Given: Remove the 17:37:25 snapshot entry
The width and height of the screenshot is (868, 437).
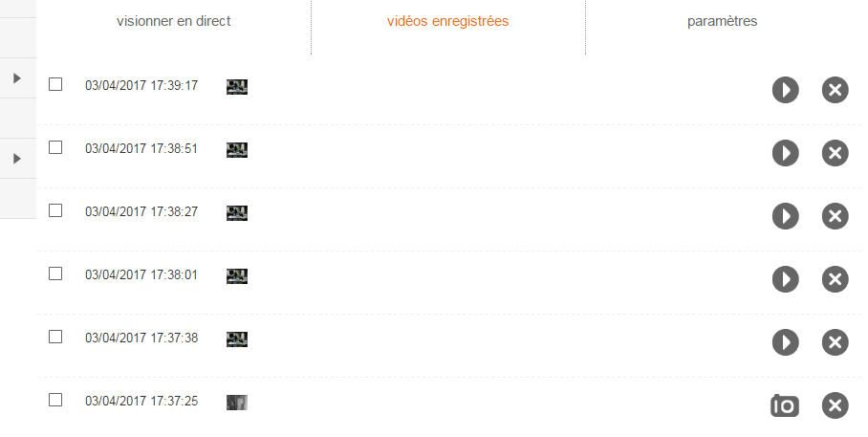Looking at the screenshot, I should tap(835, 405).
